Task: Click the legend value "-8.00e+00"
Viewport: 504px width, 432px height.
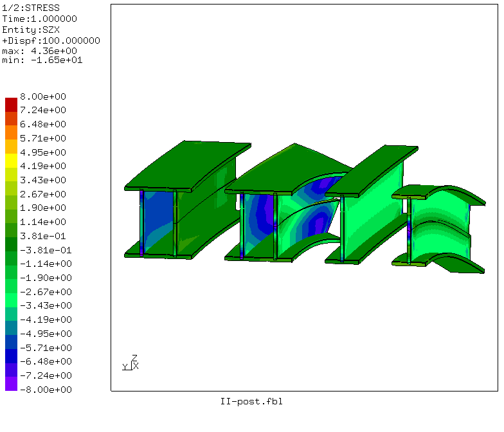Action: (x=46, y=390)
